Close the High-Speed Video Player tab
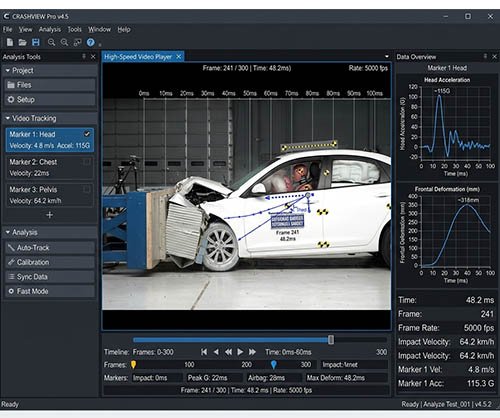Viewport: 500px width, 418px height. (179, 57)
